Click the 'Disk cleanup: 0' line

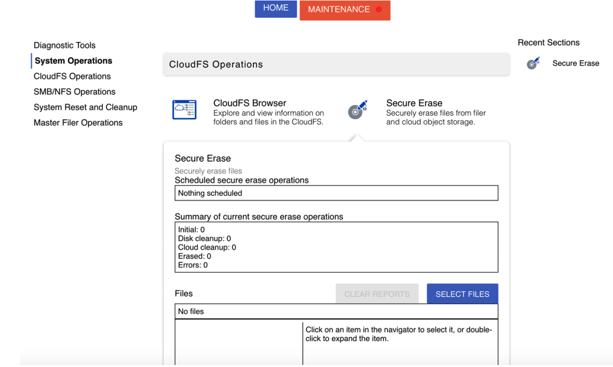click(204, 238)
